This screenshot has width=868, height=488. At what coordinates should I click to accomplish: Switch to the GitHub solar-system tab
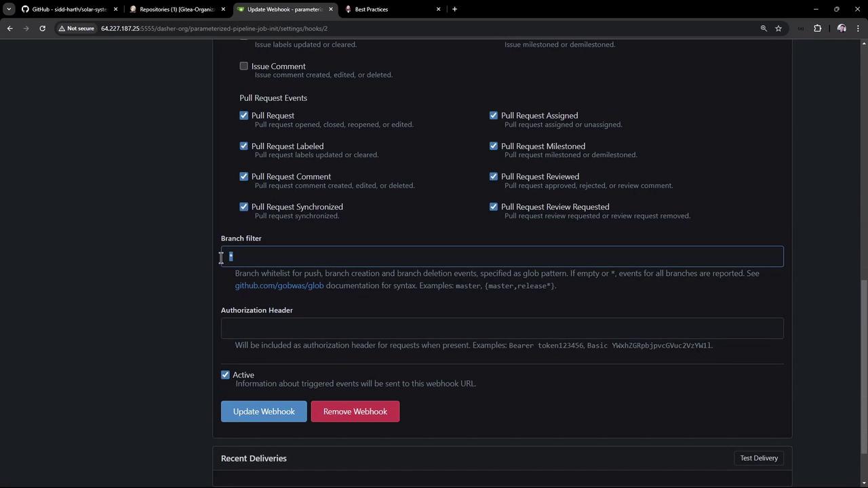click(68, 9)
